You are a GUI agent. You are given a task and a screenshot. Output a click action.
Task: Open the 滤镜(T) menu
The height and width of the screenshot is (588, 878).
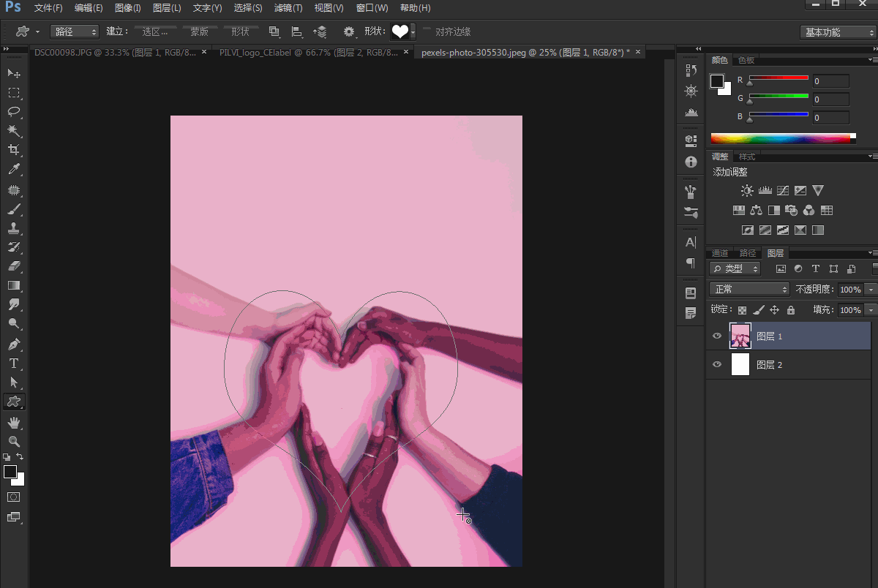point(288,8)
